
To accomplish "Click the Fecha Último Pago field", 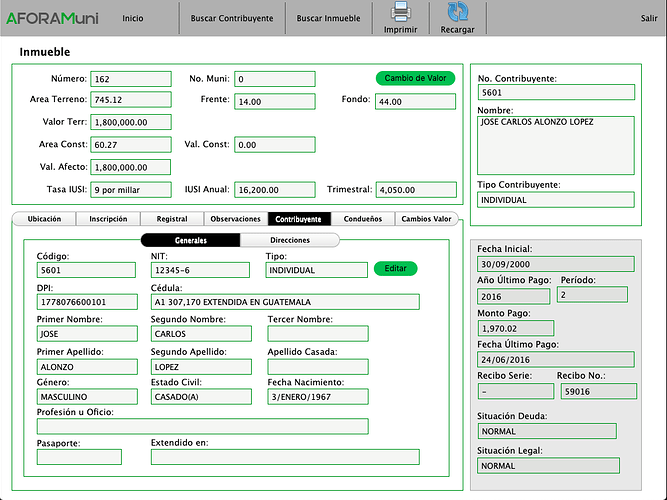I will pyautogui.click(x=556, y=360).
